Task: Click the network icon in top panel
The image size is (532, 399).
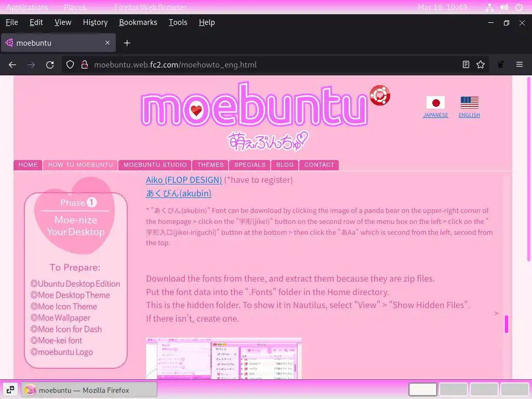Action: pyautogui.click(x=489, y=7)
